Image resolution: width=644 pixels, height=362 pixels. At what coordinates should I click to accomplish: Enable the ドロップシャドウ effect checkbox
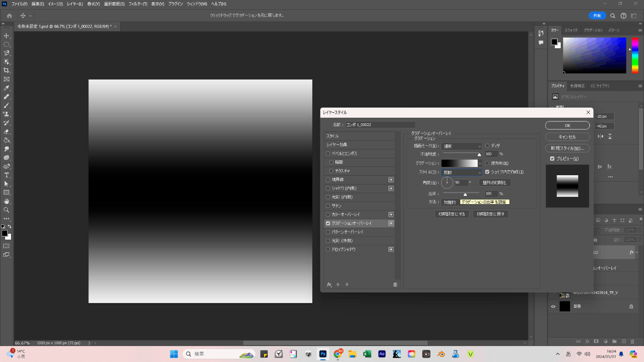[328, 249]
